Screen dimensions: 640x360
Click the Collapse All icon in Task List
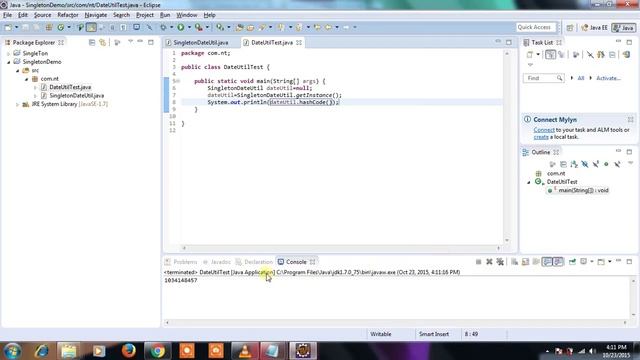click(x=612, y=55)
